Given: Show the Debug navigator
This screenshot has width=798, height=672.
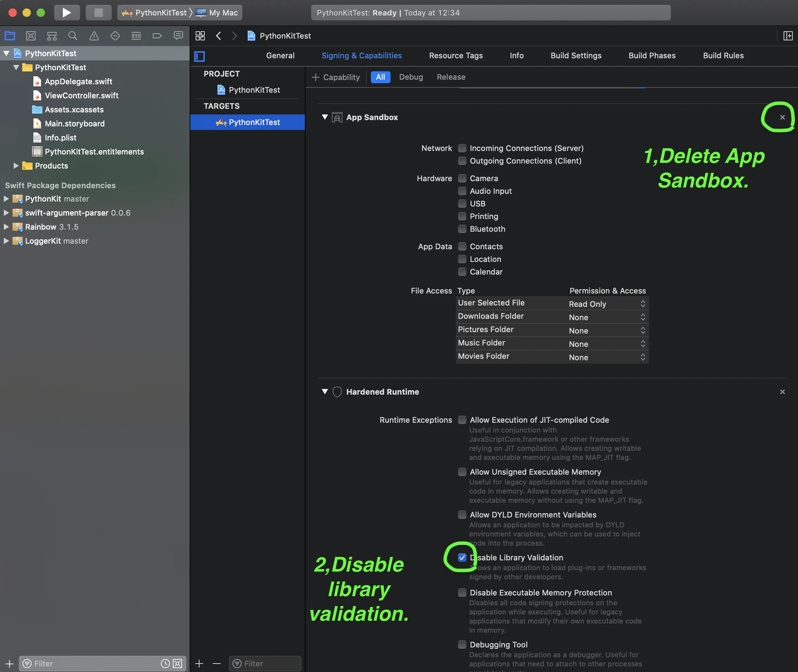Looking at the screenshot, I should (x=136, y=36).
